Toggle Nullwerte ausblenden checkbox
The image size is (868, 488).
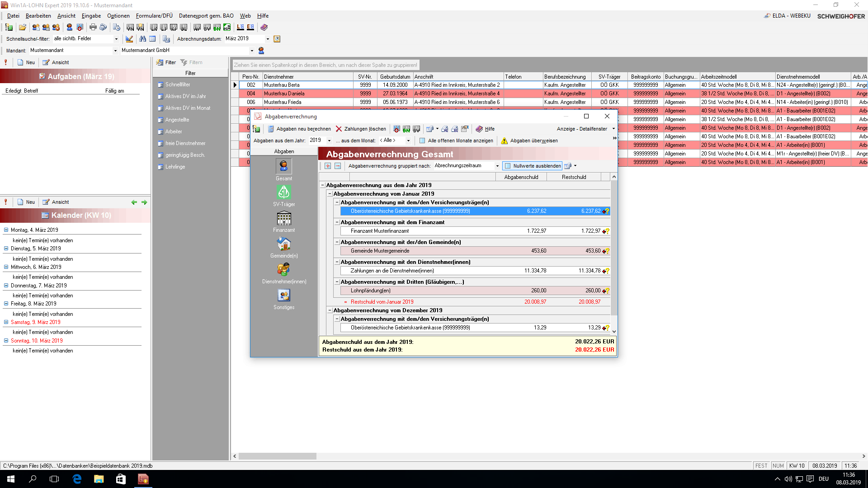[x=508, y=166]
